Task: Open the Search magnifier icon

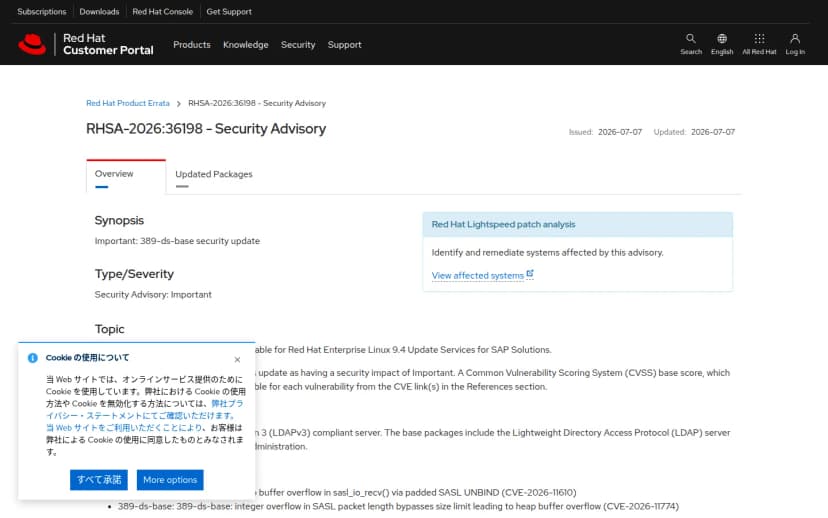Action: pos(691,39)
